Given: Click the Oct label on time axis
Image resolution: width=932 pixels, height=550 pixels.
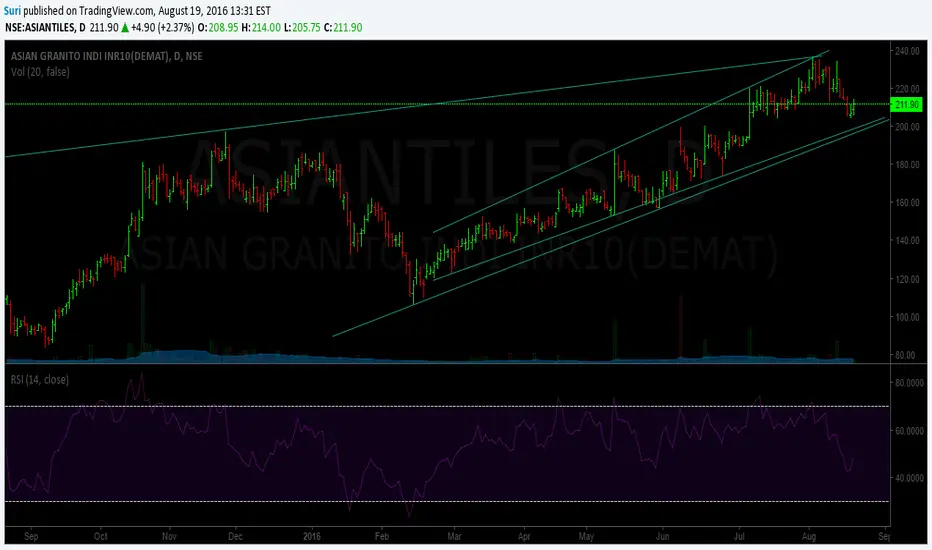Looking at the screenshot, I should click(100, 536).
